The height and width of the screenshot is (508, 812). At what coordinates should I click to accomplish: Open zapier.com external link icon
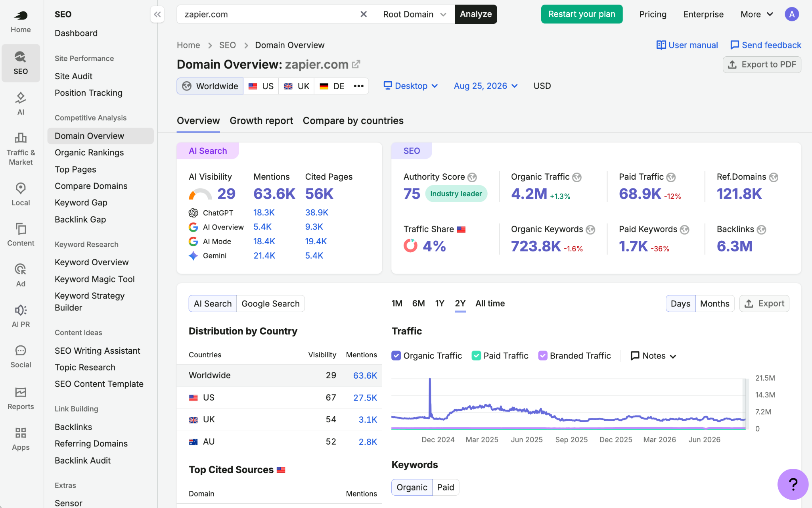356,64
